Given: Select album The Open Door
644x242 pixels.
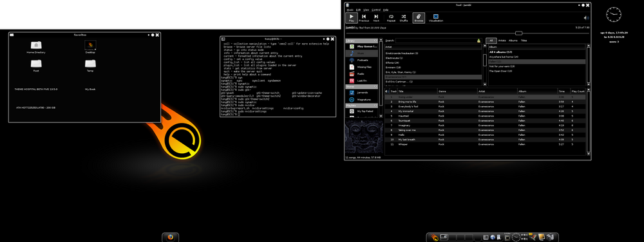Looking at the screenshot, I should pos(536,71).
